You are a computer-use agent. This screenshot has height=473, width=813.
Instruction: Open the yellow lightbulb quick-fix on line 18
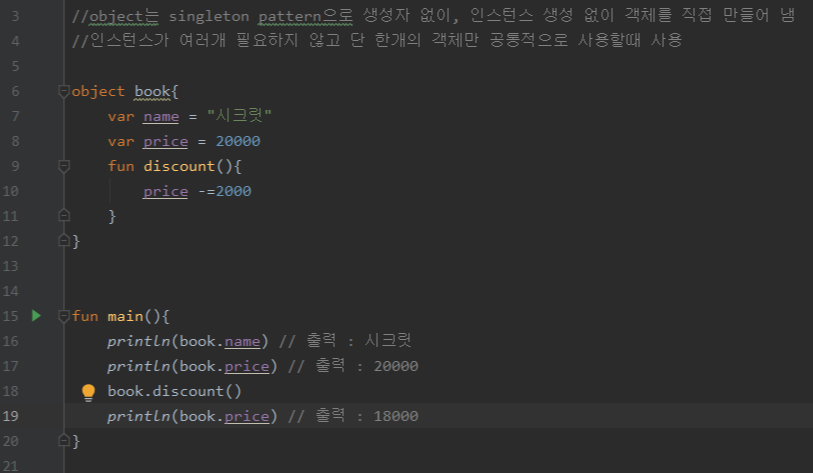pyautogui.click(x=89, y=393)
